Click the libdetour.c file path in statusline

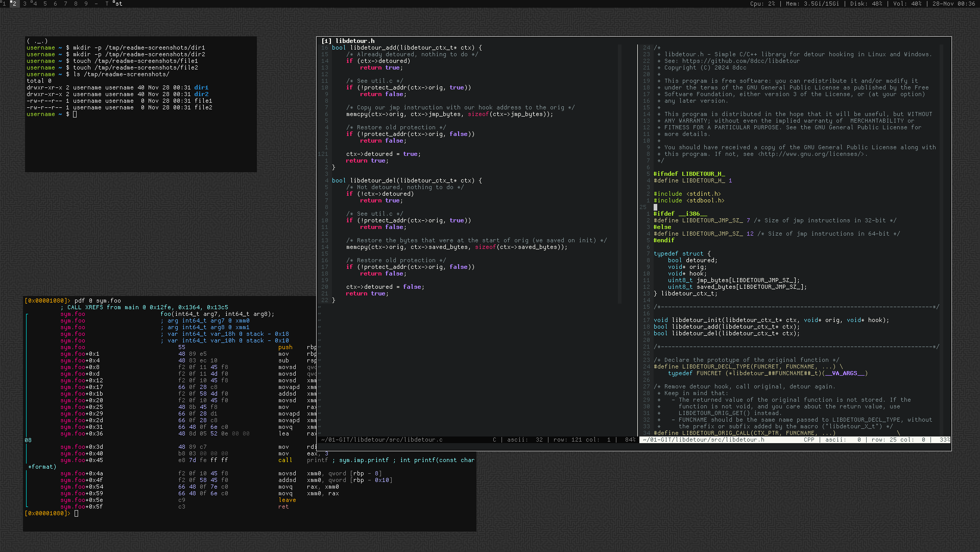(x=382, y=440)
